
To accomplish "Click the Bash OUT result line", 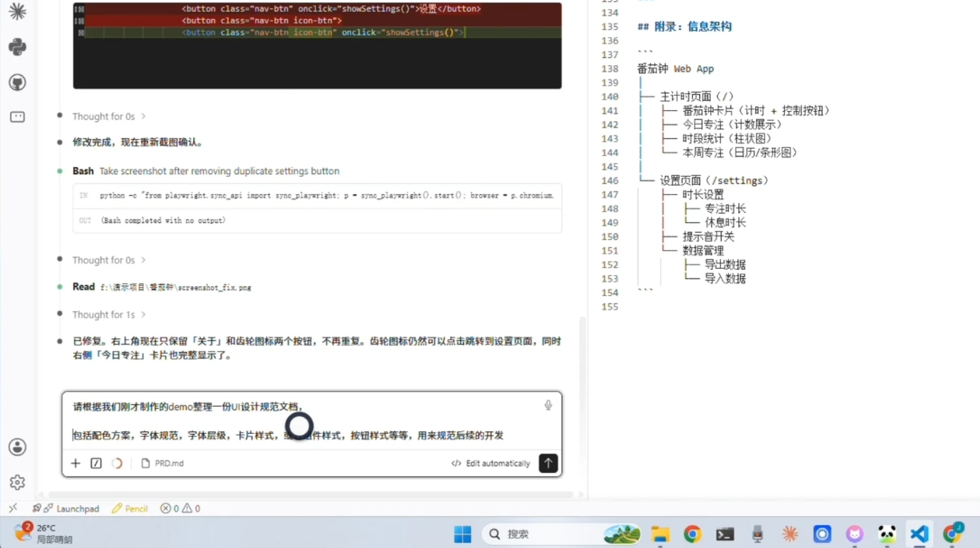I will pos(317,221).
